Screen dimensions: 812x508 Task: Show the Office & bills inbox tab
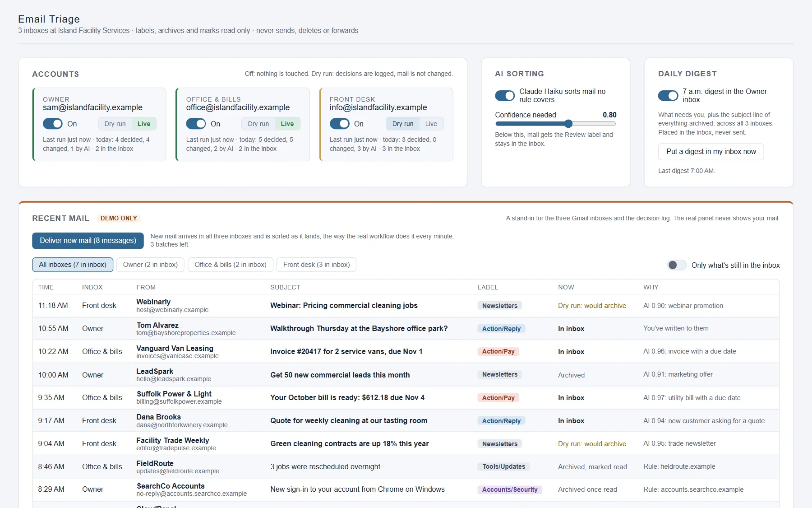pos(231,265)
